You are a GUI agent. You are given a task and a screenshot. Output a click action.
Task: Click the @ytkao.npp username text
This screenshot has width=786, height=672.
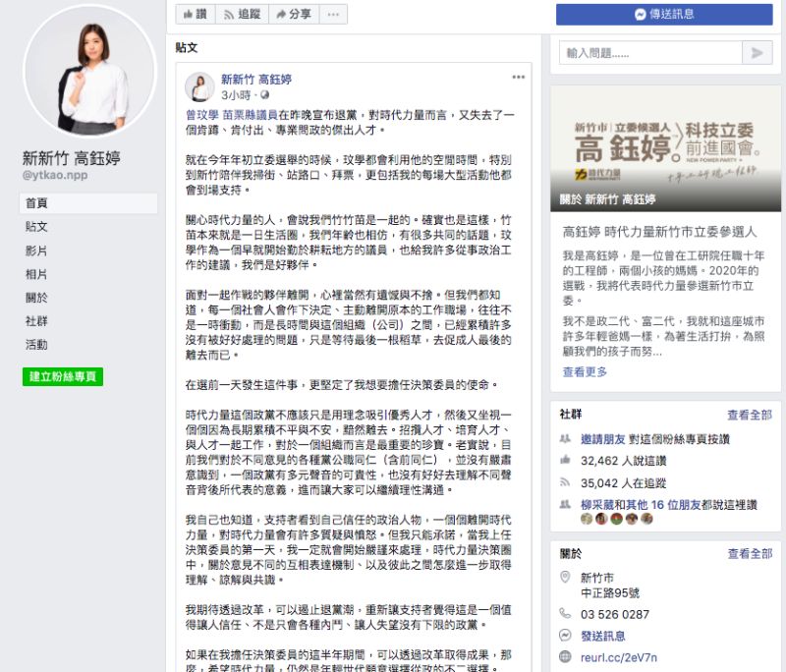coord(55,176)
